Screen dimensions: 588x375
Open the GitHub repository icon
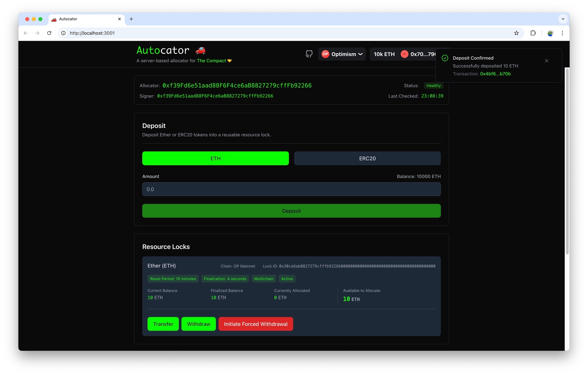(x=309, y=54)
